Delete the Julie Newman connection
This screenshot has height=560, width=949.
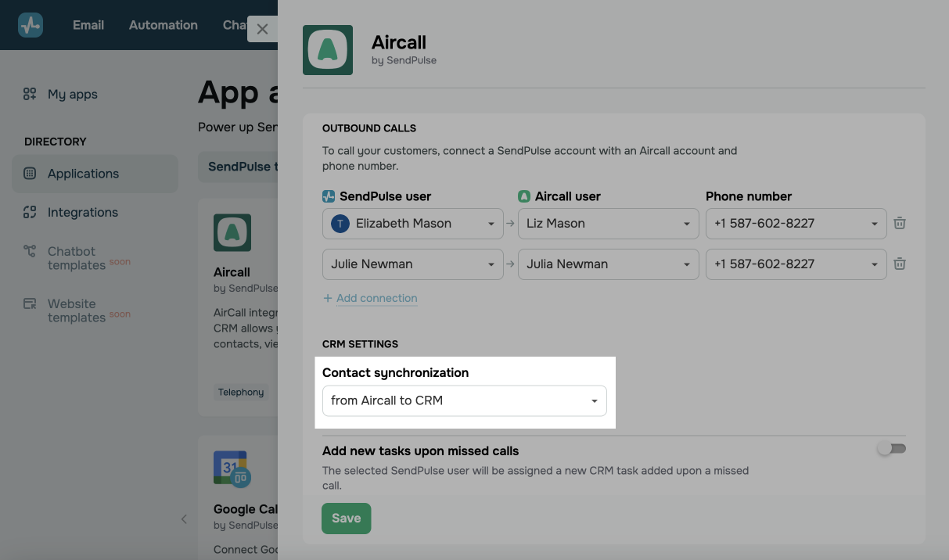pyautogui.click(x=900, y=264)
